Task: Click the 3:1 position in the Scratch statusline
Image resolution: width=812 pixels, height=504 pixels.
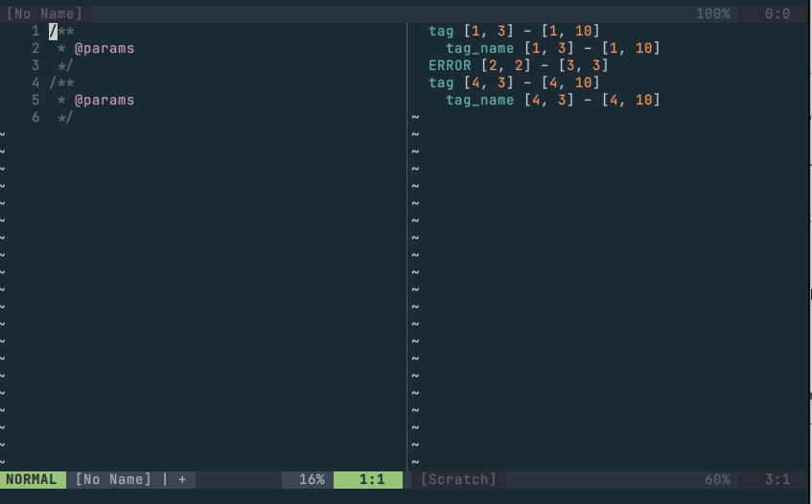Action: (777, 479)
